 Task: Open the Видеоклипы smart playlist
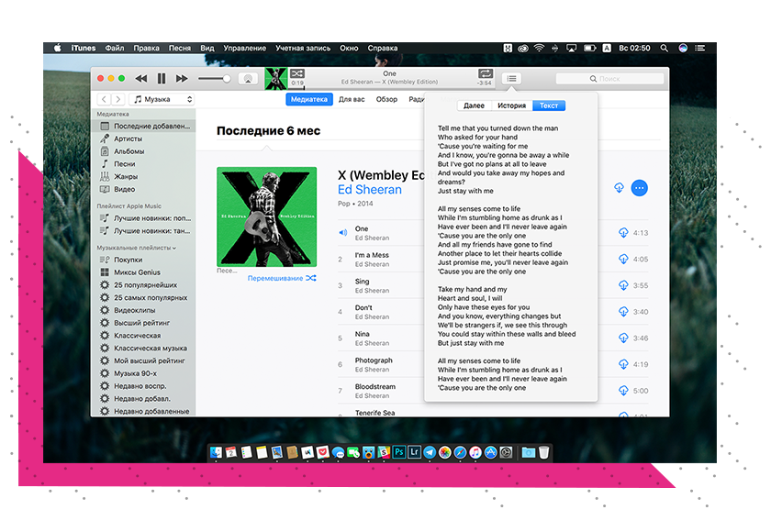(x=145, y=310)
